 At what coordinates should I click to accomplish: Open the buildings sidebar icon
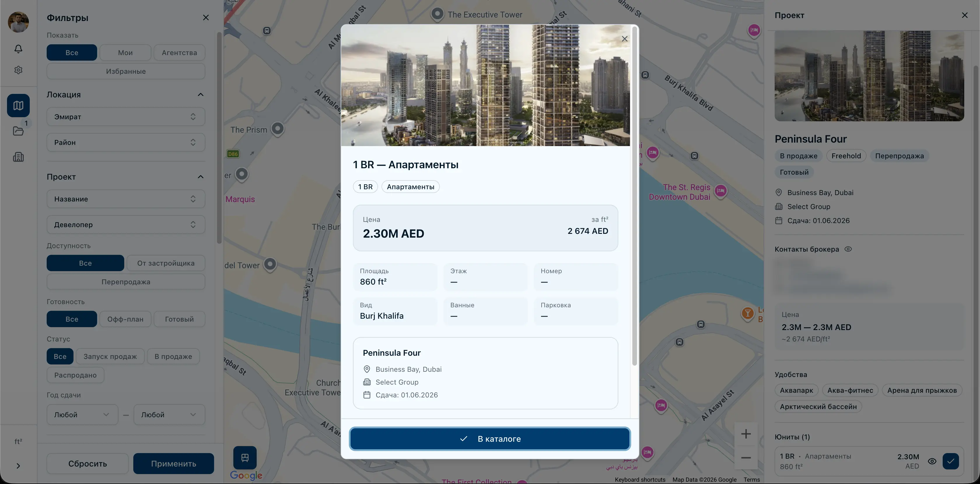18,157
